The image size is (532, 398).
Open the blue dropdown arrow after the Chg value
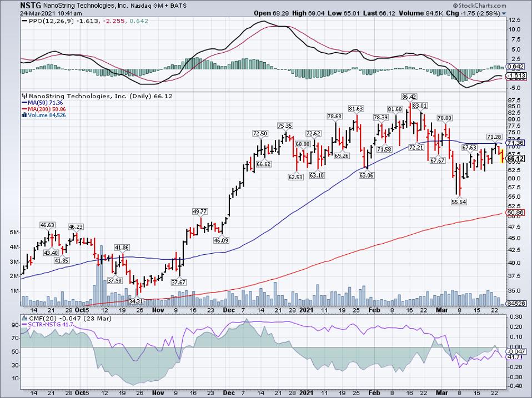pos(504,13)
